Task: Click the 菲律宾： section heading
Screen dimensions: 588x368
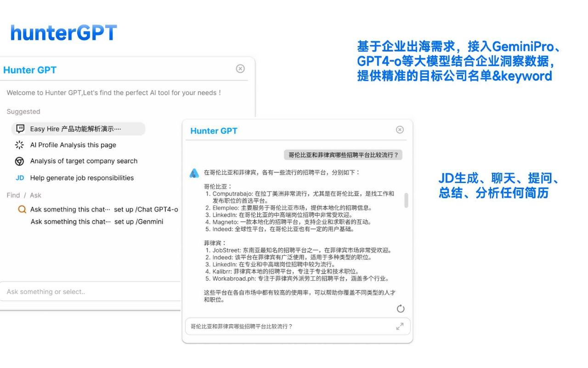Action: coord(215,242)
